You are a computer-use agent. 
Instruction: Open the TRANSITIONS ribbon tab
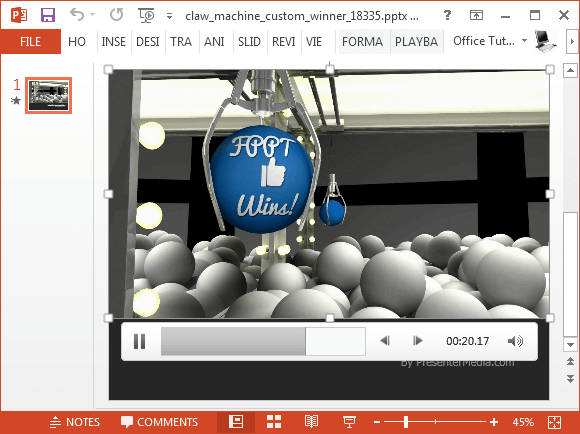click(181, 41)
